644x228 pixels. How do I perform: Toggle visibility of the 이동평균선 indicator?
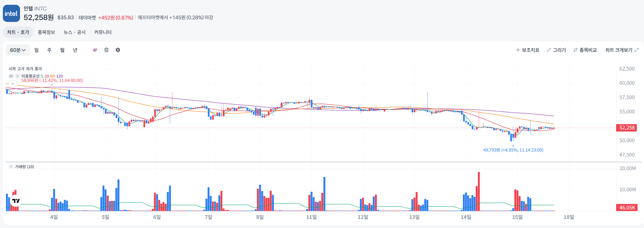point(11,76)
